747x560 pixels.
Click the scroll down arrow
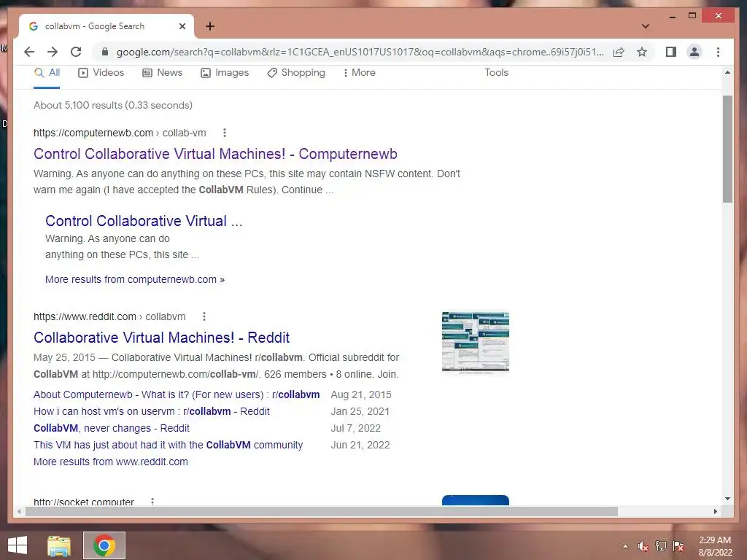click(727, 499)
